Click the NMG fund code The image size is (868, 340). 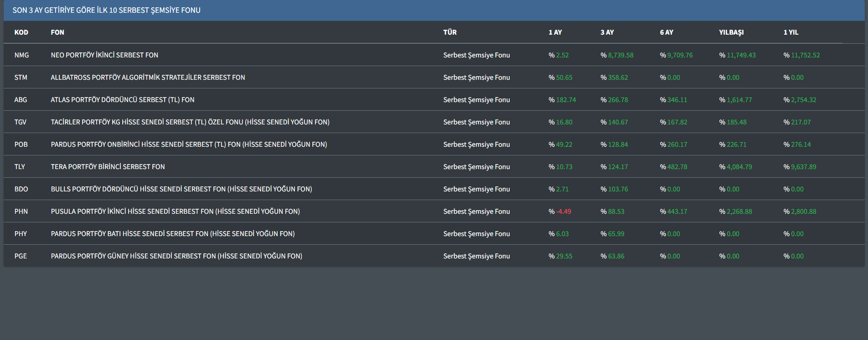click(x=21, y=55)
